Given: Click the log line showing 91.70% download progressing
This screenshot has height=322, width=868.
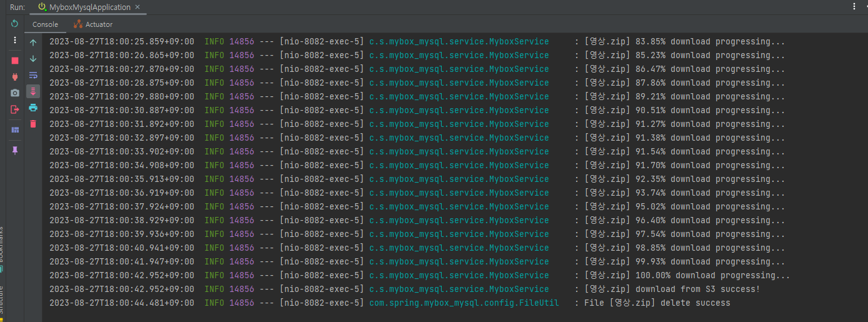Looking at the screenshot, I should click(x=417, y=165).
